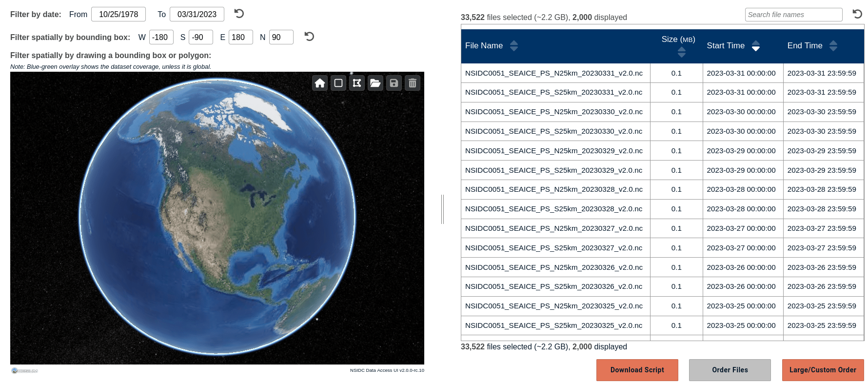Click the Large/Custom Order button
Screen dimensions: 868x385
tap(823, 370)
